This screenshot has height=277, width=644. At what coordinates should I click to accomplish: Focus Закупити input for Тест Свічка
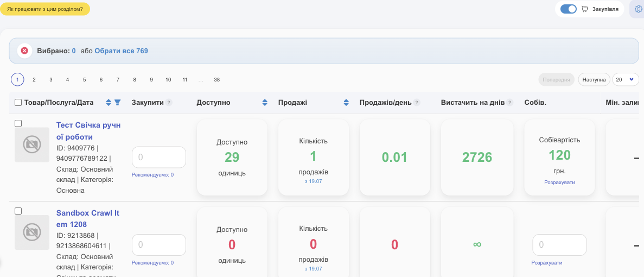[159, 158]
